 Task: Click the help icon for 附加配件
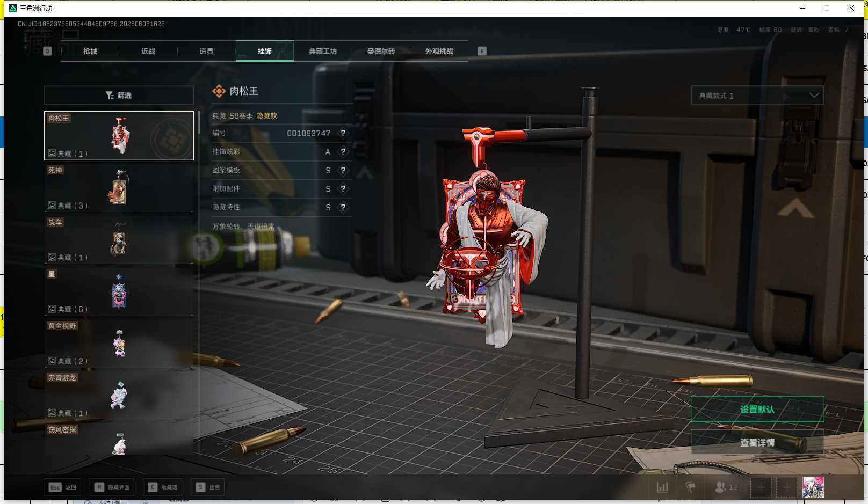343,189
